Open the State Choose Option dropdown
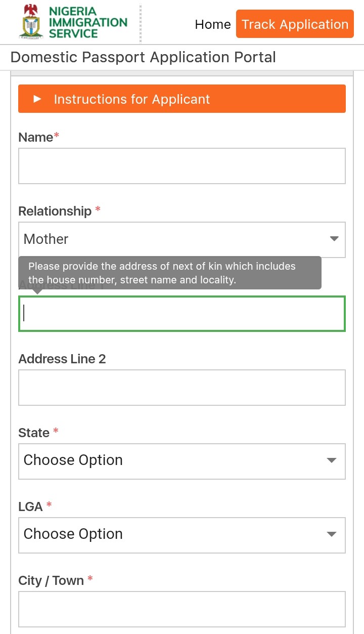 182,461
